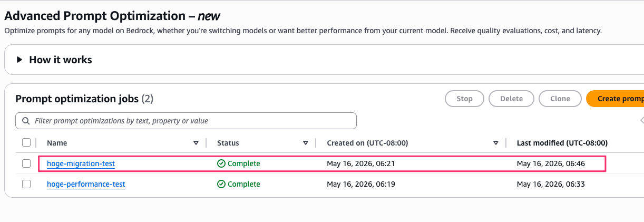
Task: Click the search magnifier icon in filter box
Action: [26, 121]
